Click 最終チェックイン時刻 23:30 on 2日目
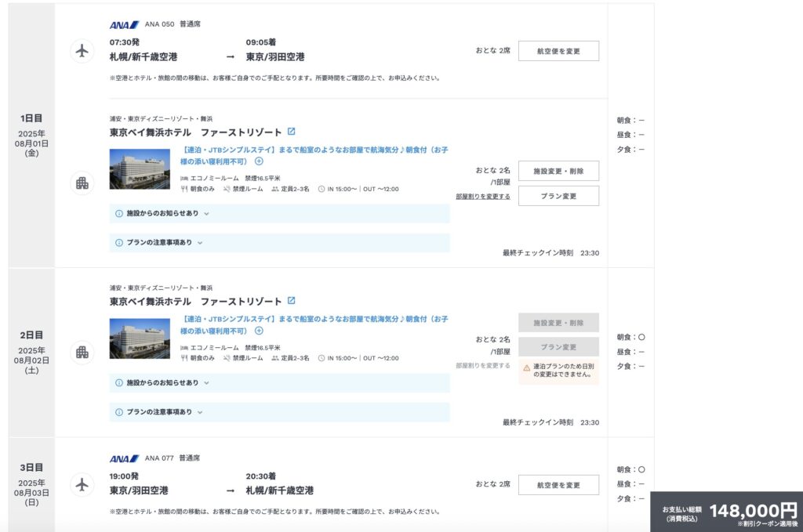Viewport: 803px width, 532px height. pyautogui.click(x=550, y=422)
